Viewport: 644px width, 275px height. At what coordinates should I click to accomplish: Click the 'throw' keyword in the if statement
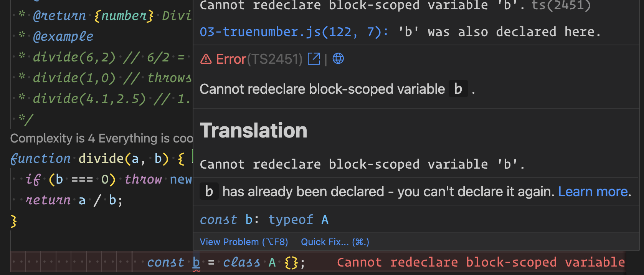pyautogui.click(x=143, y=179)
